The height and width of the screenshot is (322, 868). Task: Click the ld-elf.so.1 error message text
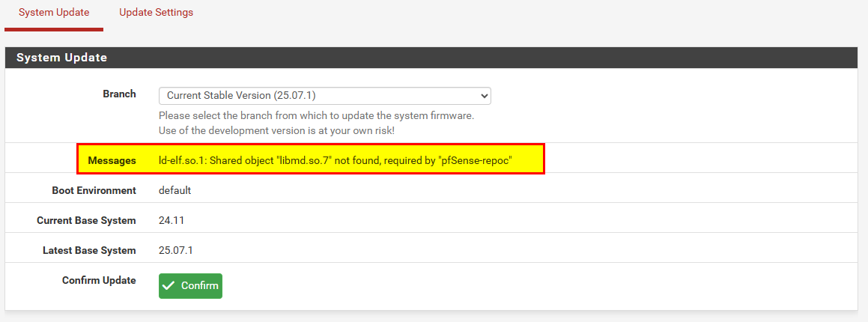(x=335, y=160)
